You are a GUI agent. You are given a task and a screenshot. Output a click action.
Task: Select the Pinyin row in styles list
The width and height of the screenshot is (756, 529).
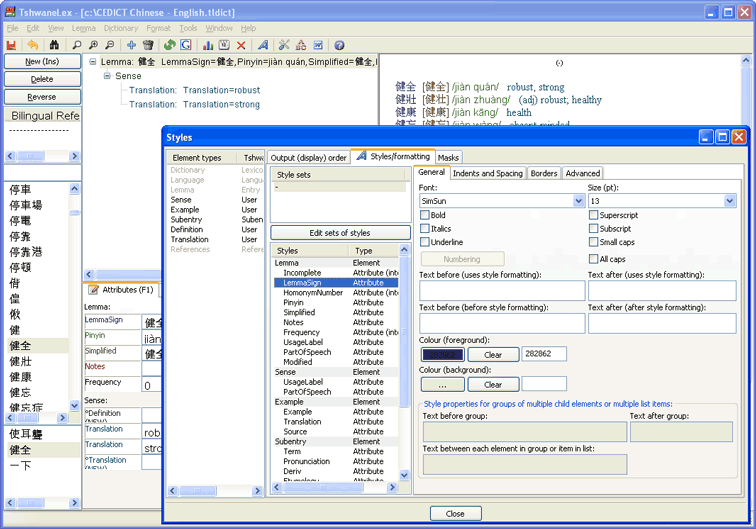pyautogui.click(x=296, y=302)
